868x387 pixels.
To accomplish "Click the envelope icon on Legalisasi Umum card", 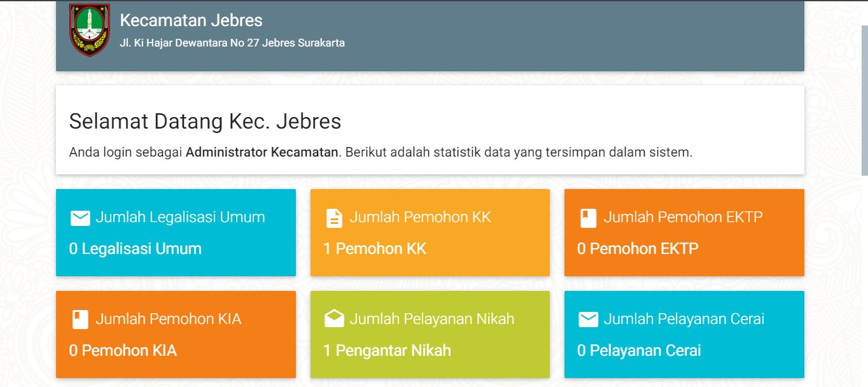I will click(80, 218).
